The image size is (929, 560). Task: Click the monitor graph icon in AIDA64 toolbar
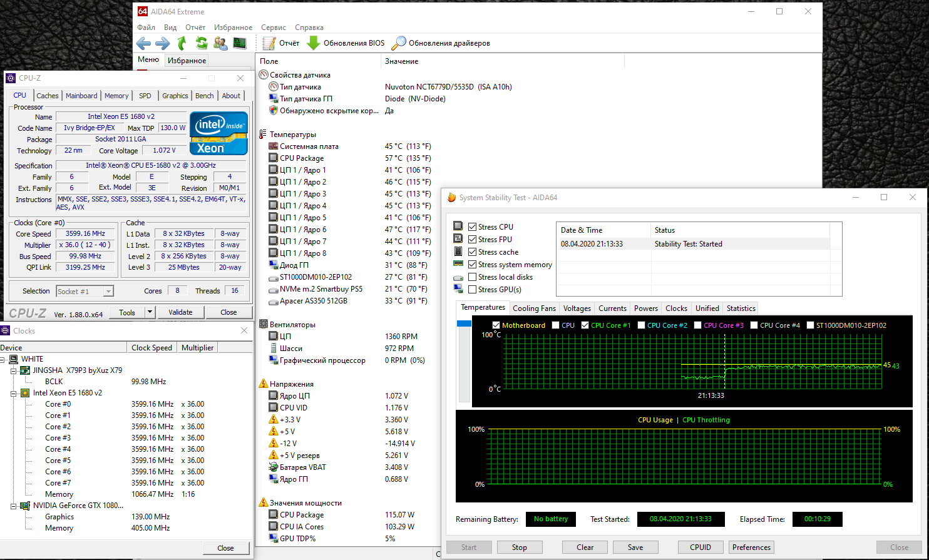click(x=240, y=43)
